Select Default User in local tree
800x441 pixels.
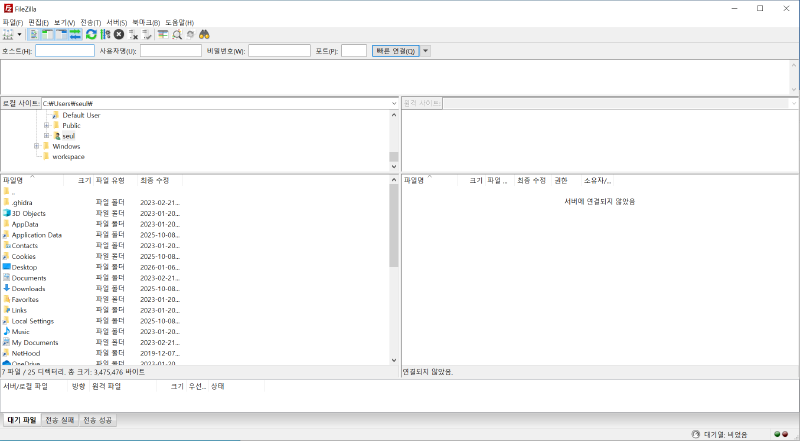[x=81, y=115]
